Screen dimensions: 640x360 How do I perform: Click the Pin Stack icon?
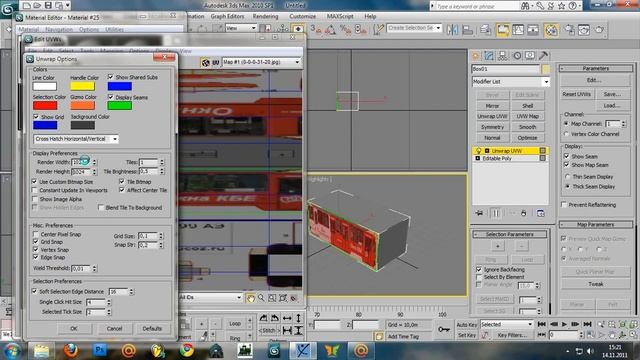point(479,213)
